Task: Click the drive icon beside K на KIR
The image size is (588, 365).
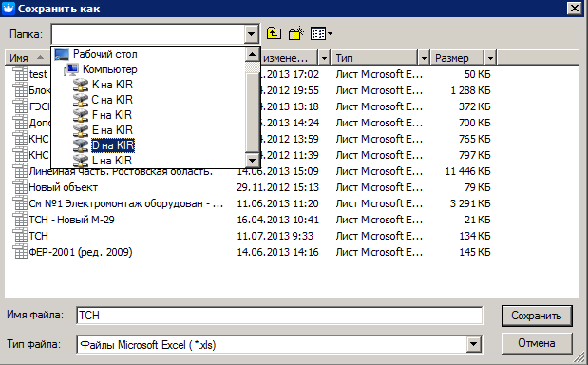Action: tap(80, 85)
